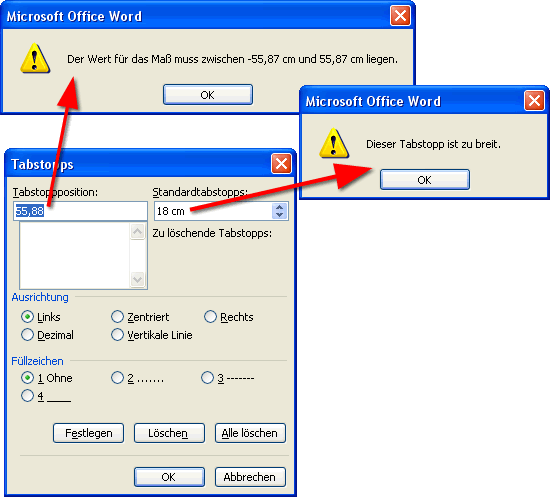Select the Zentriert alignment option
550x500 pixels.
pos(117,317)
